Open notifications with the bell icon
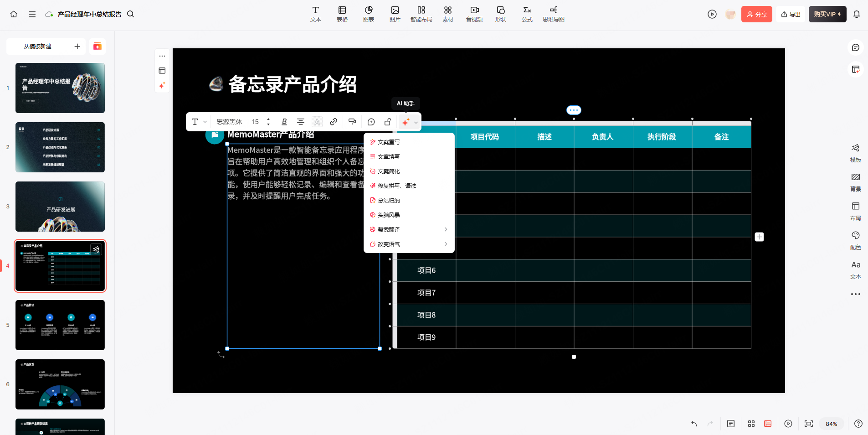868x435 pixels. click(x=857, y=14)
